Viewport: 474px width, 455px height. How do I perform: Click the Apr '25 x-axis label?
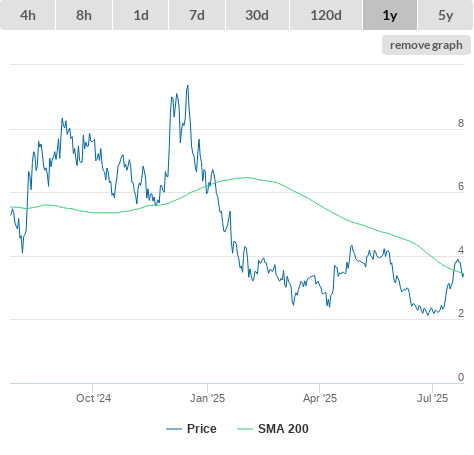(320, 398)
